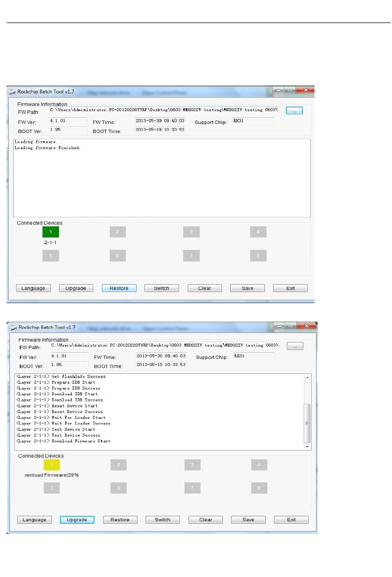The width and height of the screenshot is (392, 577).
Task: Click the FW Ver field in upper window
Action: [x=68, y=121]
